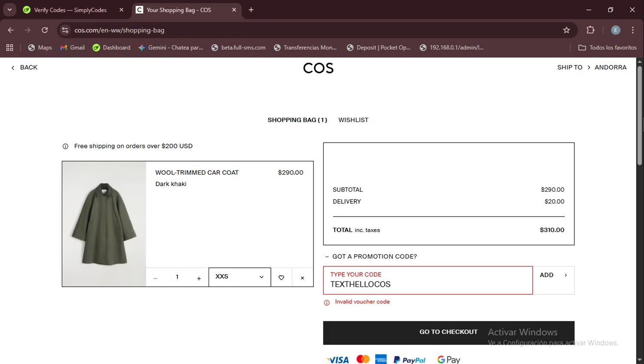Click the promotion code input field

tap(428, 280)
